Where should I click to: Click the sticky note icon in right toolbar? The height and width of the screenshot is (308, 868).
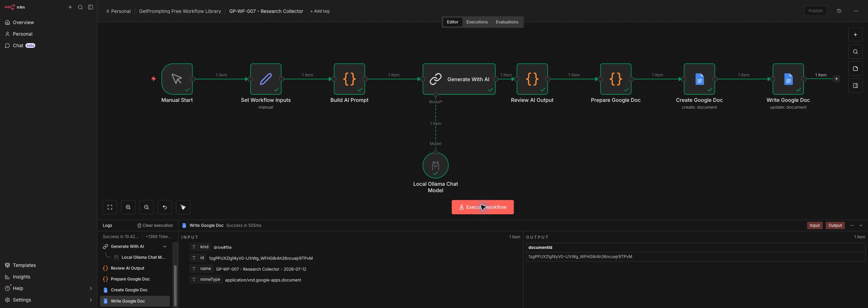(855, 69)
